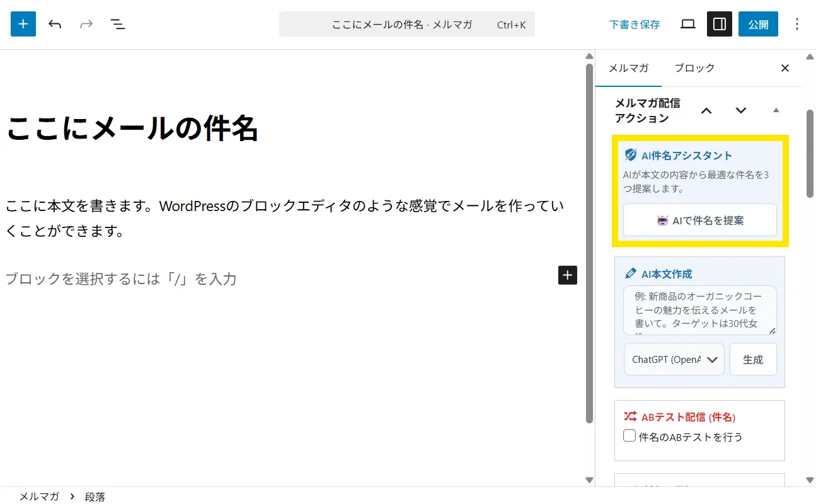Open the device preview laptop icon
Image resolution: width=816 pixels, height=504 pixels.
[x=688, y=25]
